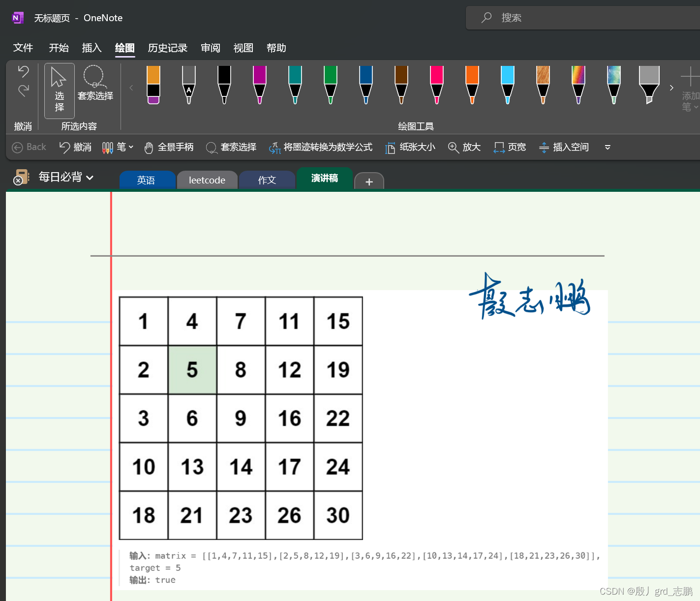700x601 pixels.
Task: Click the blue handwritten signature ink
Action: point(530,296)
